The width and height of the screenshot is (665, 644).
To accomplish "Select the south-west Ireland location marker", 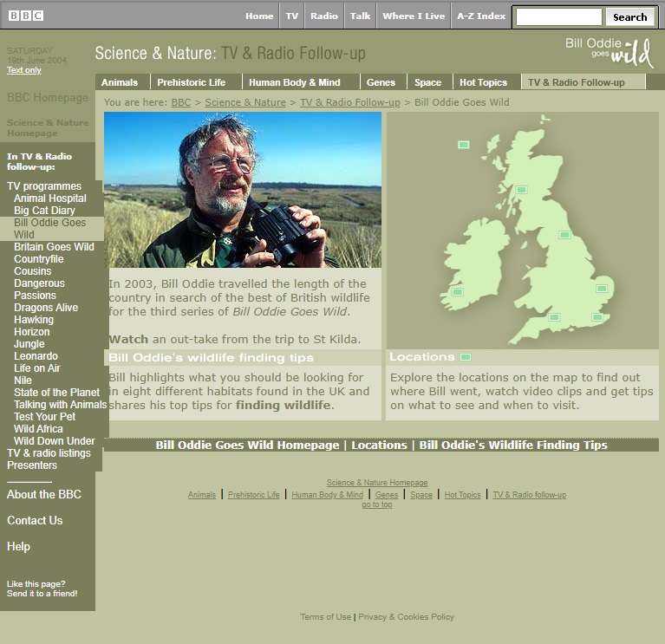I will (457, 292).
